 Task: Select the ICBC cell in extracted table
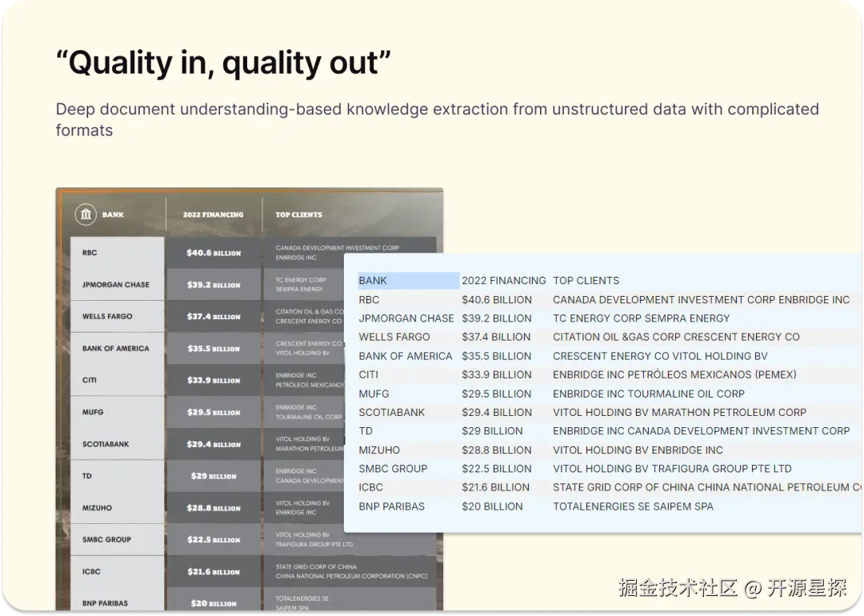point(370,488)
